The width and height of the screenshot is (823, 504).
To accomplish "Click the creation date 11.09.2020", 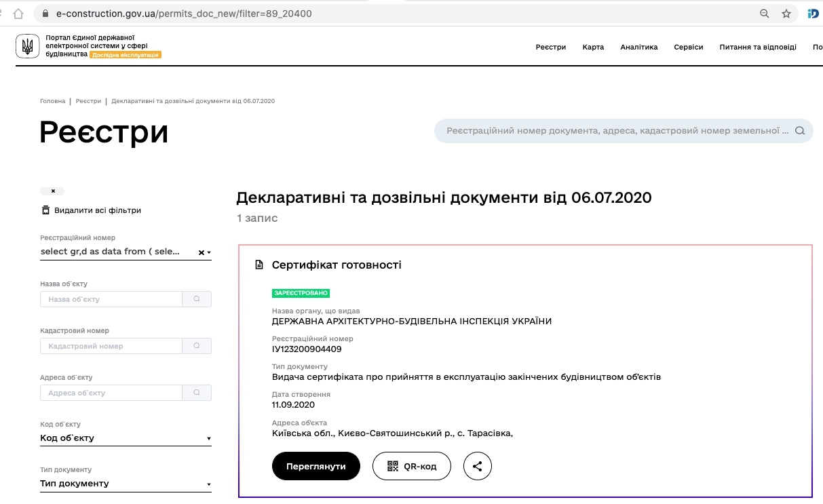I will tap(293, 405).
